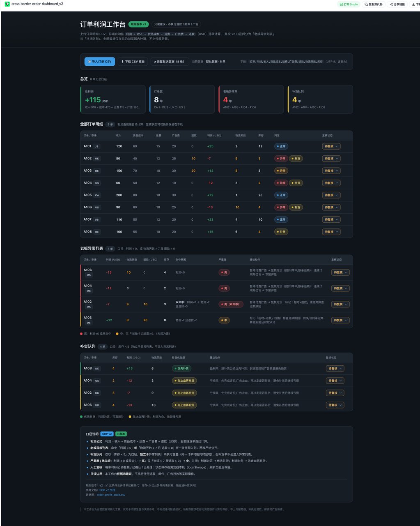Screen dimensions: 420x526
Task: Click the 规则版本 v2 badge beside the title
Action: pyautogui.click(x=138, y=24)
